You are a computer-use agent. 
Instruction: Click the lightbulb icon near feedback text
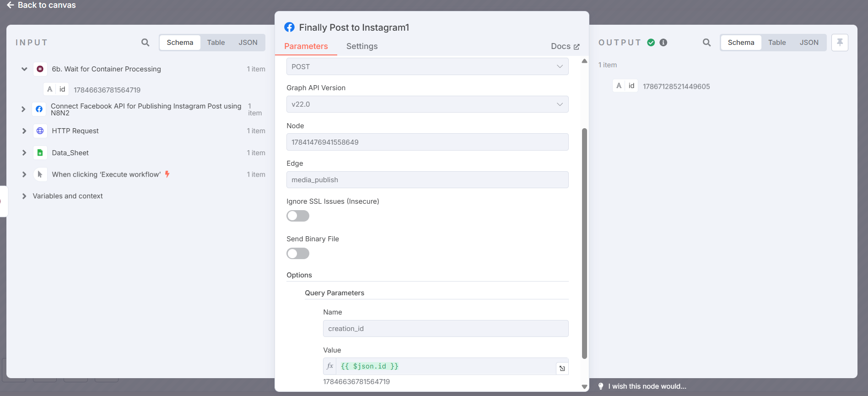(x=601, y=386)
